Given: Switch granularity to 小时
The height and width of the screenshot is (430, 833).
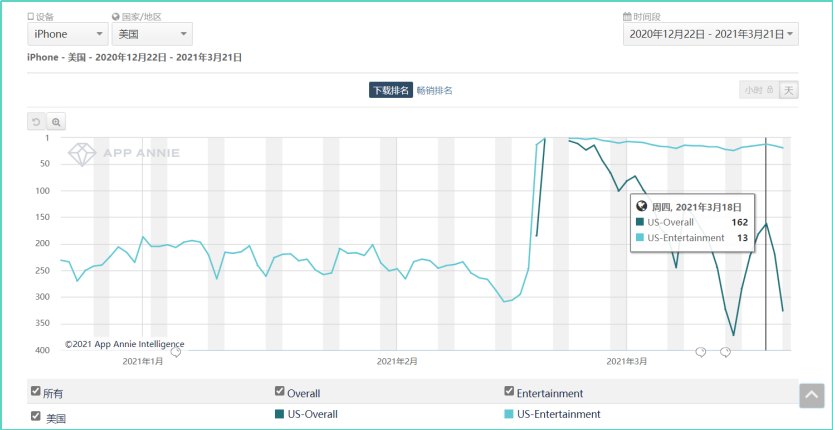Looking at the screenshot, I should [757, 90].
